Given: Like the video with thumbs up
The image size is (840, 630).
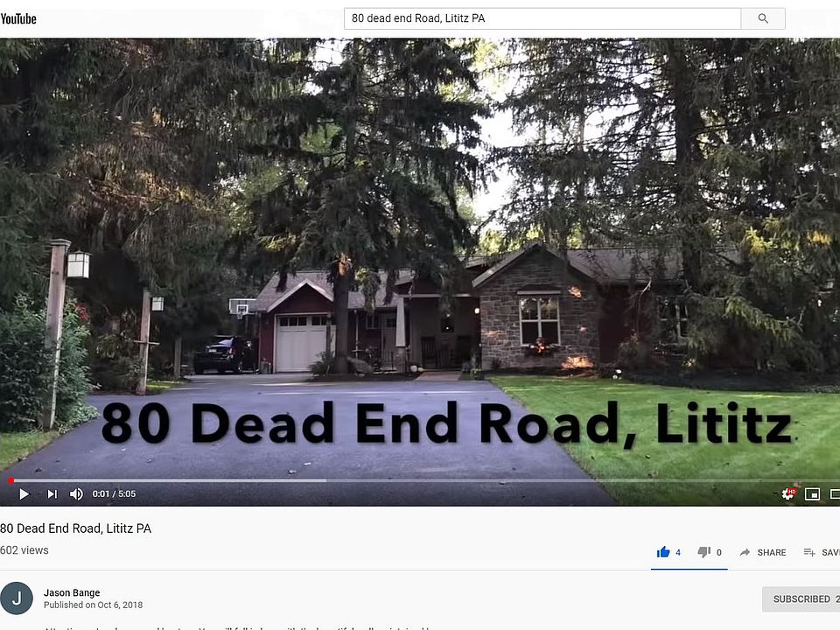Looking at the screenshot, I should click(x=663, y=552).
